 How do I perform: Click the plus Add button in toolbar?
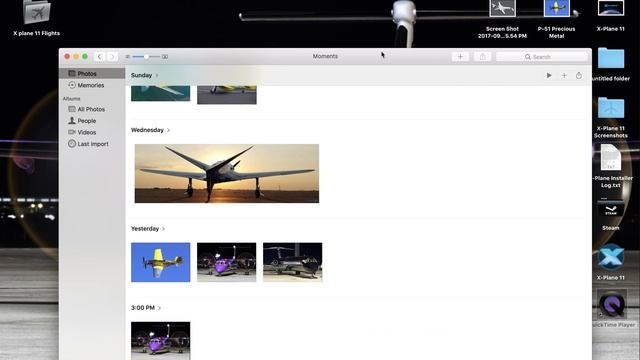pos(460,57)
